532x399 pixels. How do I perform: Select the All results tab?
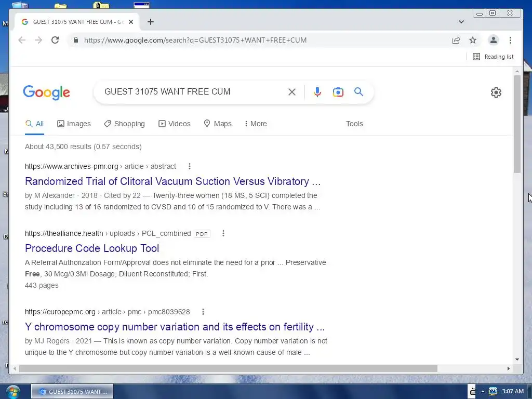coord(35,124)
